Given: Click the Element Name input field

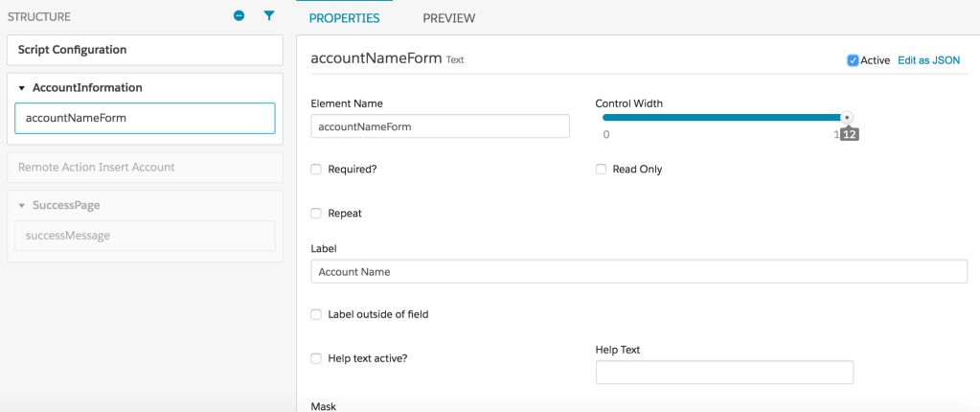Looking at the screenshot, I should tap(441, 126).
